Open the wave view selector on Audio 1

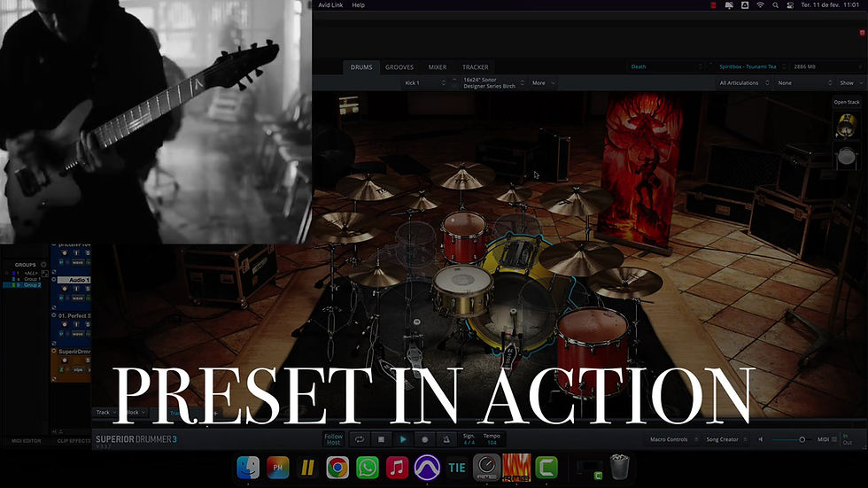[78, 298]
